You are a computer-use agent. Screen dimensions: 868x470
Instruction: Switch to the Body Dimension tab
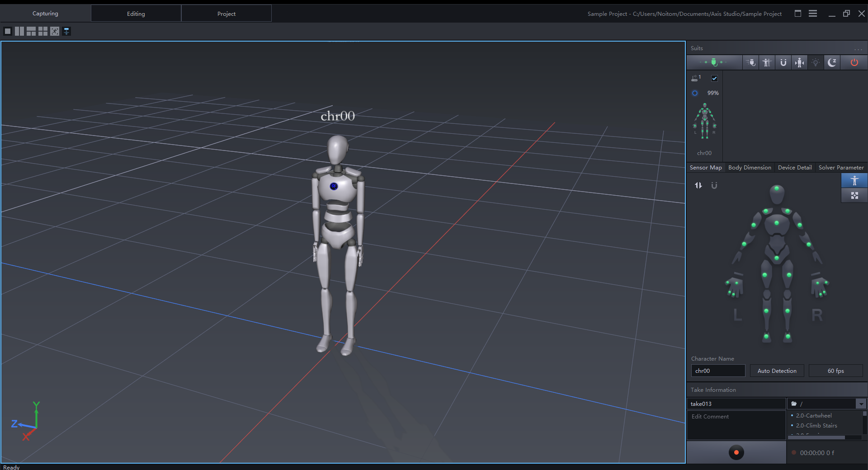pos(750,168)
